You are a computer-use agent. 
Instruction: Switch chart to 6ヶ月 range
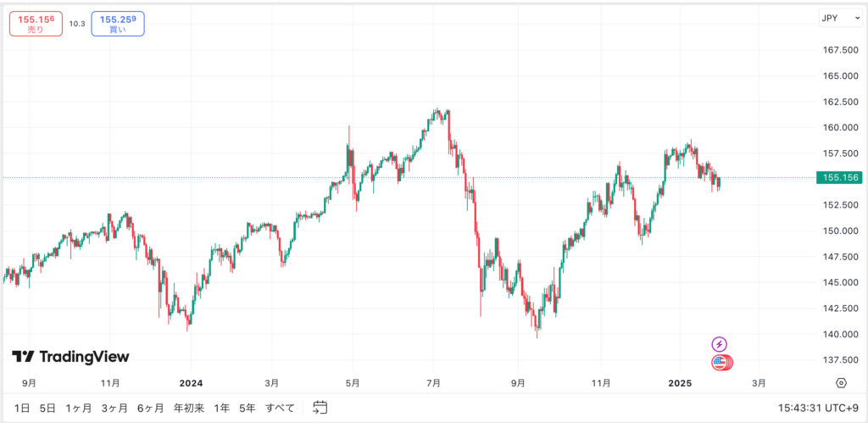[150, 408]
